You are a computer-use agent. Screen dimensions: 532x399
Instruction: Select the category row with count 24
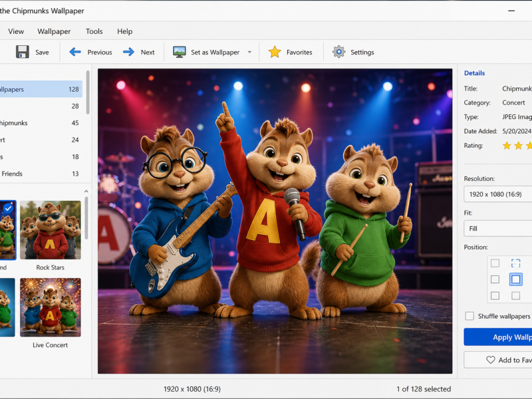point(41,140)
